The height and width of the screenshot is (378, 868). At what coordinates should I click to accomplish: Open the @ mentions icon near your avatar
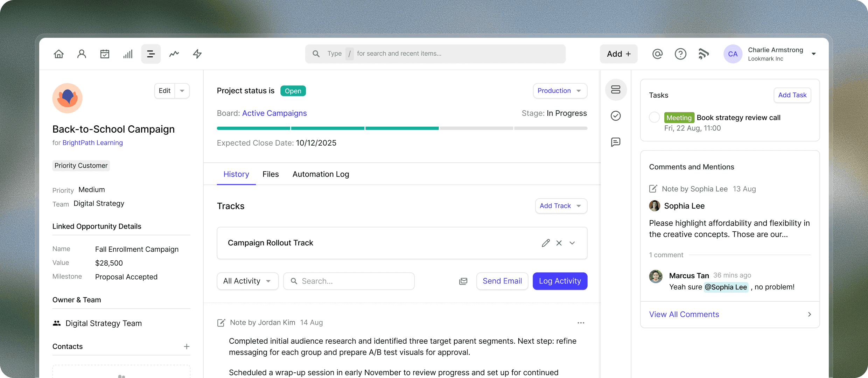point(657,54)
